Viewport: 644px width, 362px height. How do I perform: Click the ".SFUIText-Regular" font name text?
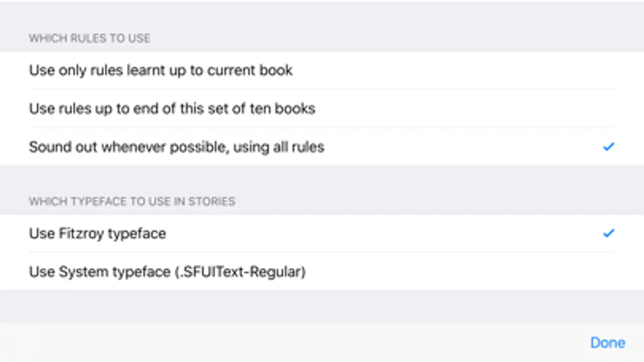click(241, 272)
